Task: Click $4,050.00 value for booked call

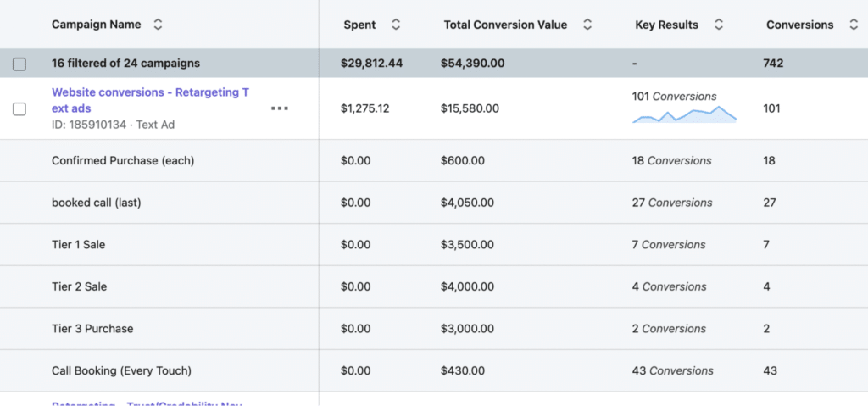Action: [467, 203]
